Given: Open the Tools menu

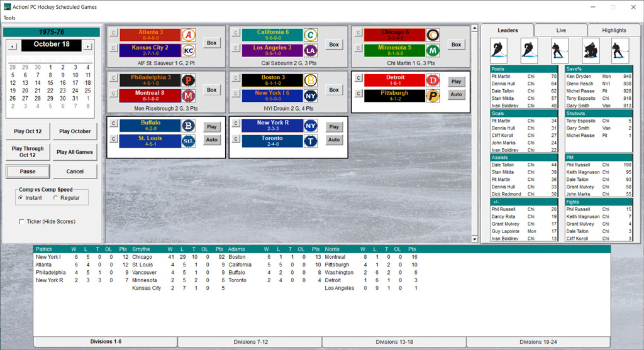Looking at the screenshot, I should pyautogui.click(x=9, y=18).
